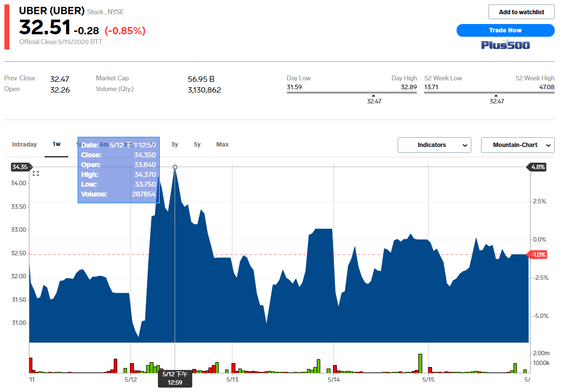Click the tooltip Volume value 287854
The width and height of the screenshot is (563, 392).
[144, 194]
